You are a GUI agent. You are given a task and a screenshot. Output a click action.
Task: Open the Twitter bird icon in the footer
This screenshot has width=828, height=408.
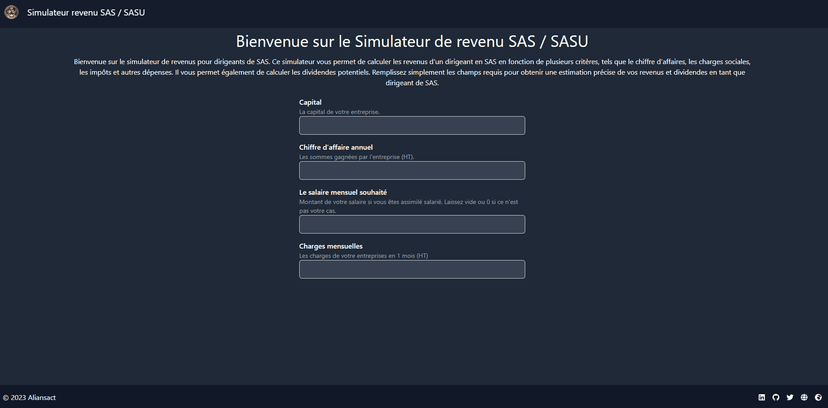pyautogui.click(x=790, y=397)
